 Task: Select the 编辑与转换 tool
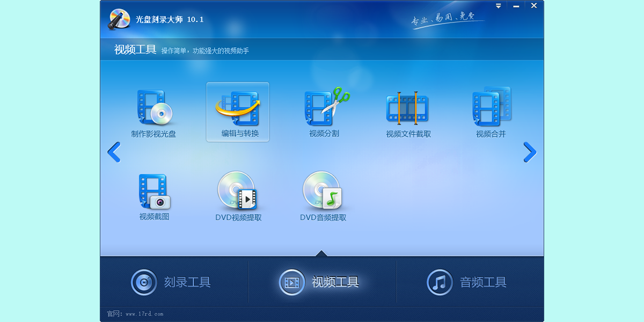238,110
